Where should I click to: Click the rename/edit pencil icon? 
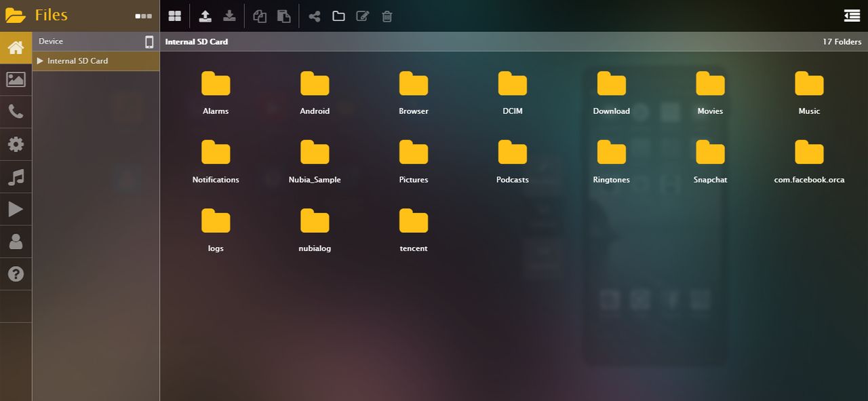tap(363, 16)
